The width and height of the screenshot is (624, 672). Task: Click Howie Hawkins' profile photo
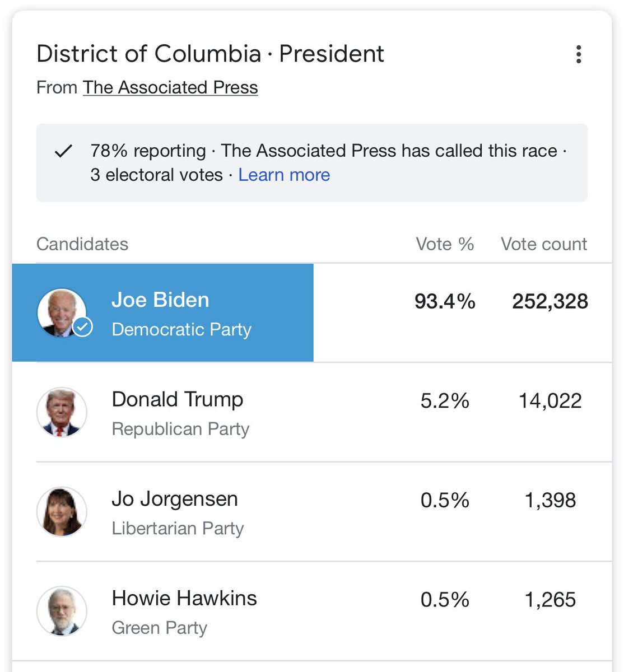[62, 611]
